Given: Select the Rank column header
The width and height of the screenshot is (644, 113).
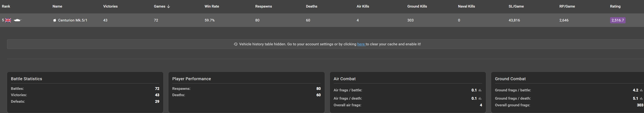Looking at the screenshot, I should click(x=6, y=6).
